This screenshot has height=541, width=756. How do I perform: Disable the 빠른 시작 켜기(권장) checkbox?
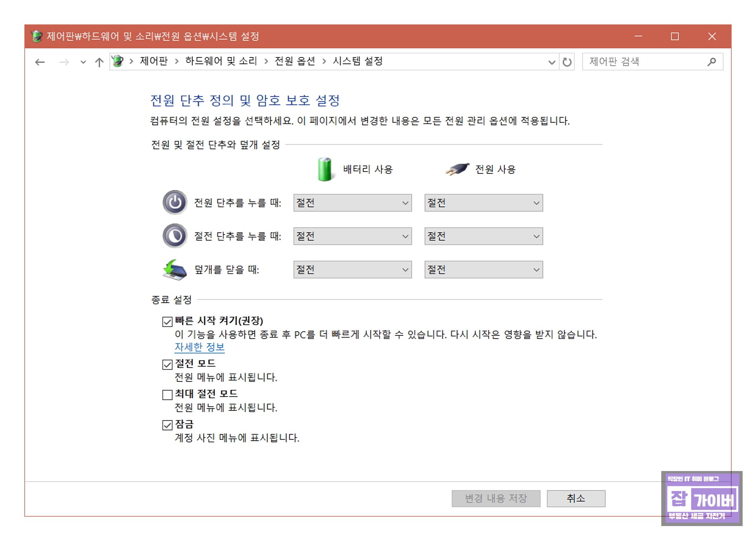[167, 321]
